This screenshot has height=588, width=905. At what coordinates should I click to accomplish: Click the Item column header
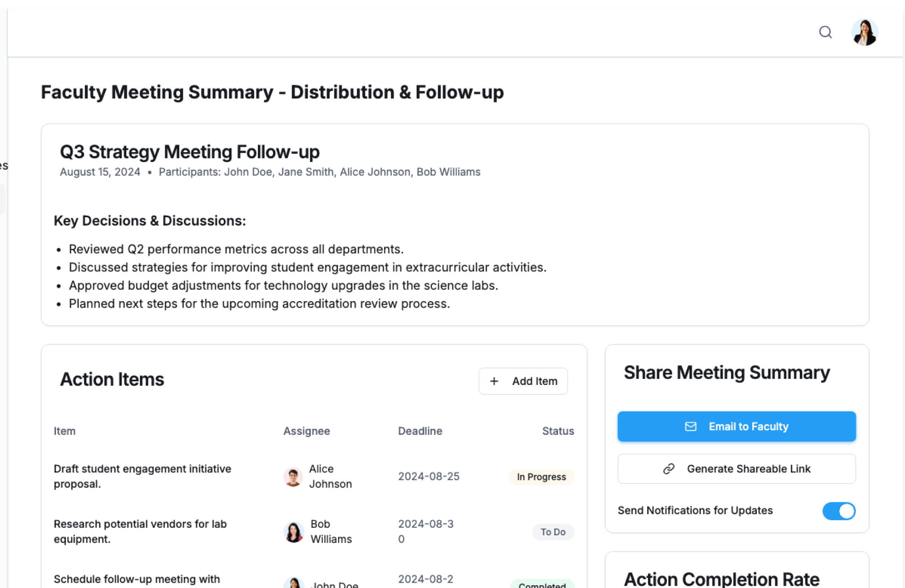[65, 431]
